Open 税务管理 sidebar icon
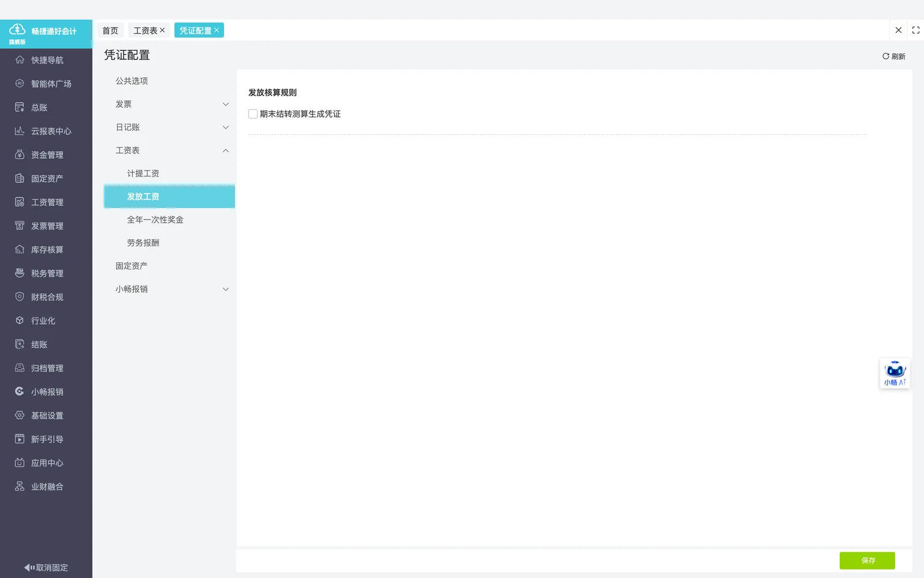924x578 pixels. (x=20, y=273)
